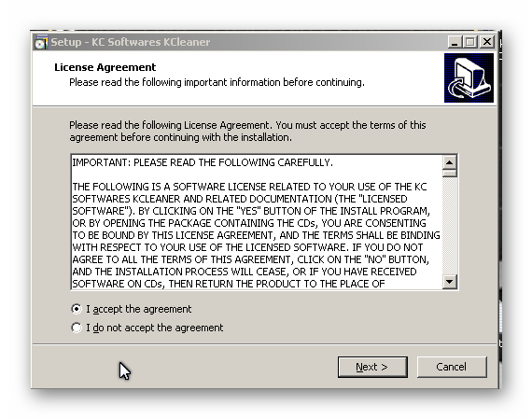Cancel the KCleaner installation
The width and height of the screenshot is (532, 419).
pos(452,367)
